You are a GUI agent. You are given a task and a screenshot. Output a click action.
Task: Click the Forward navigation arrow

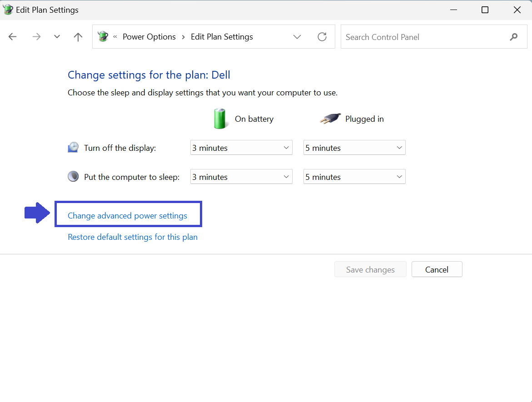(x=36, y=37)
